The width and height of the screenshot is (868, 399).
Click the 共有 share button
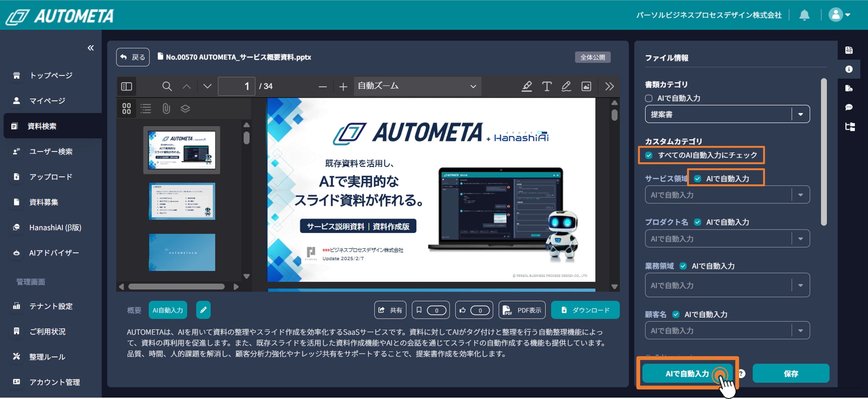(390, 310)
